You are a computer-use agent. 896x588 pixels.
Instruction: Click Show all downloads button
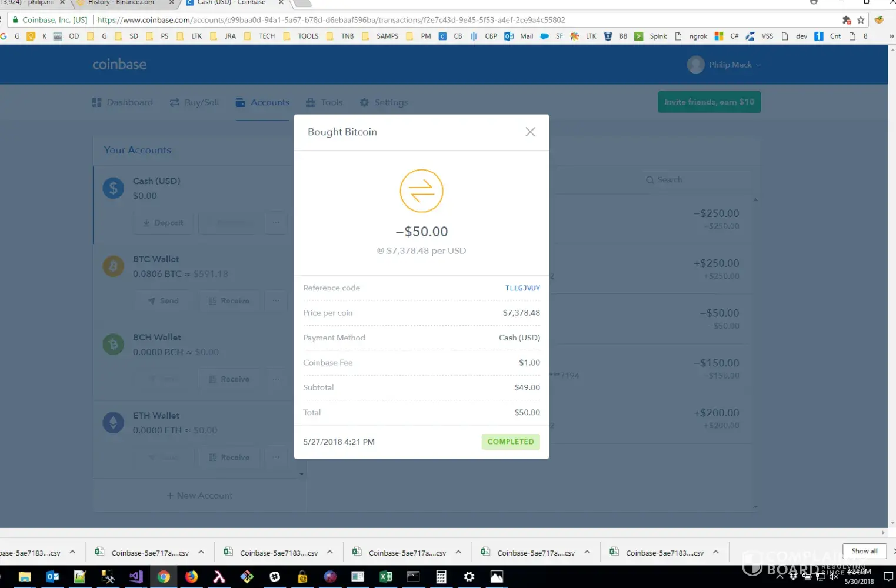pos(864,551)
